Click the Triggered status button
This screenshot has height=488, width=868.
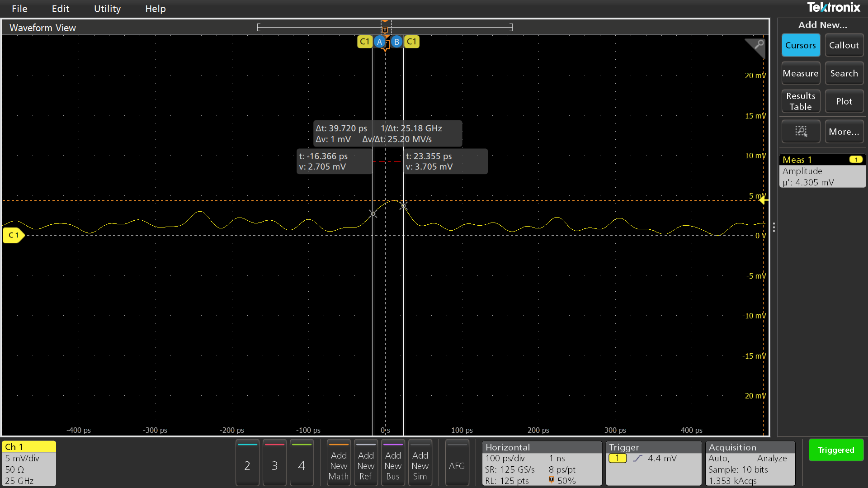836,450
